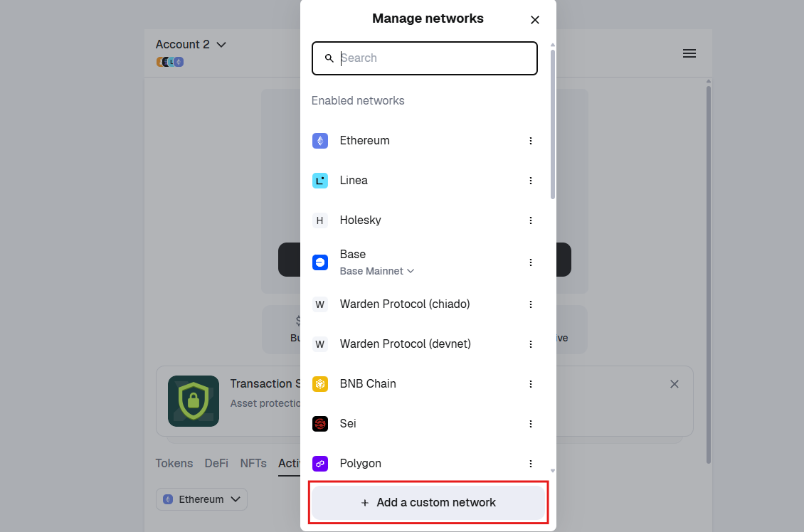
Task: Click the network Search field
Action: coord(424,58)
